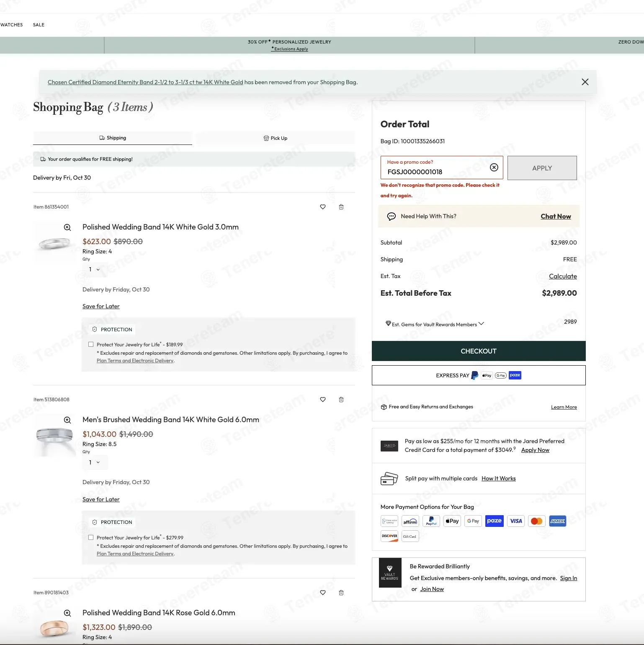Expand Est. Gems for Vault Rewards Members

pyautogui.click(x=435, y=324)
